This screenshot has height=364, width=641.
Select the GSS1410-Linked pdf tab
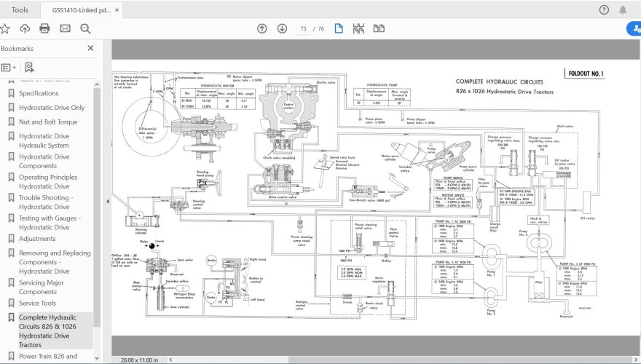pos(81,9)
